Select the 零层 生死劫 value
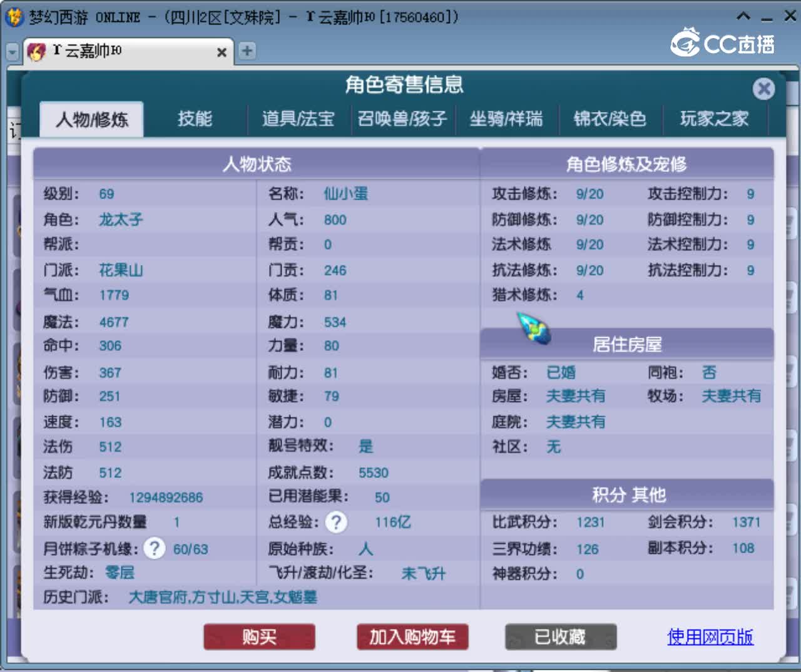 120,572
